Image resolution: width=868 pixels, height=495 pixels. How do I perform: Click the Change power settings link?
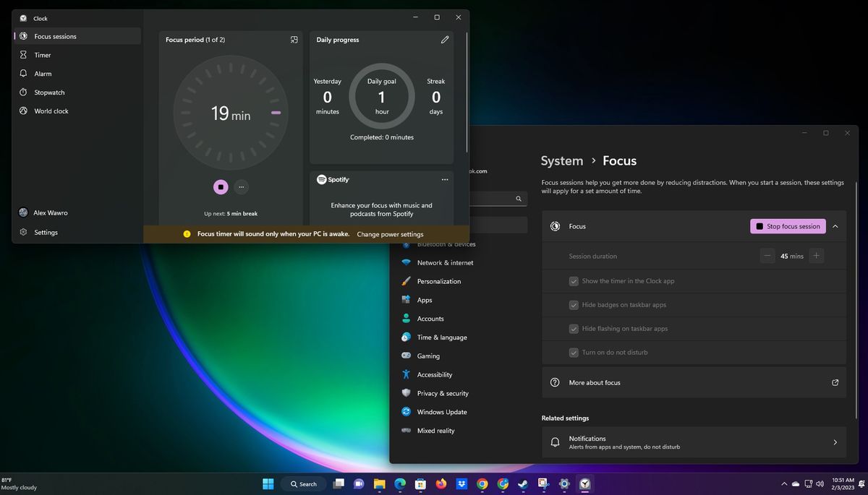390,234
